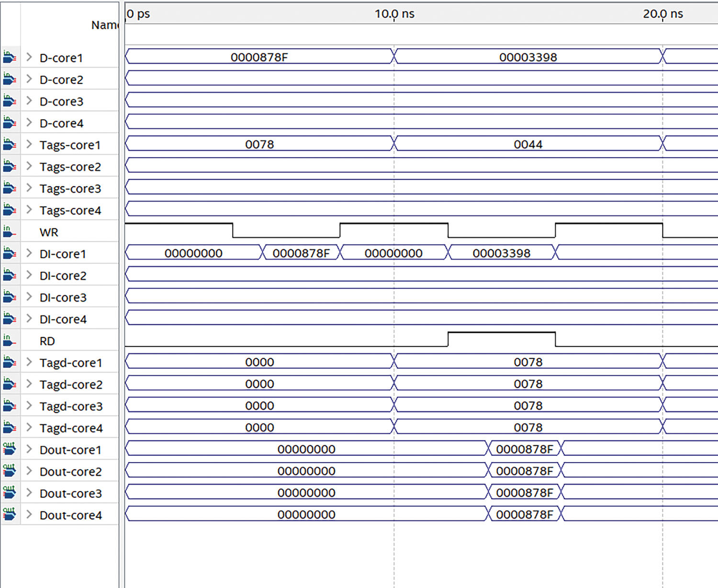718x588 pixels.
Task: Select the RD signal row name
Action: click(47, 341)
